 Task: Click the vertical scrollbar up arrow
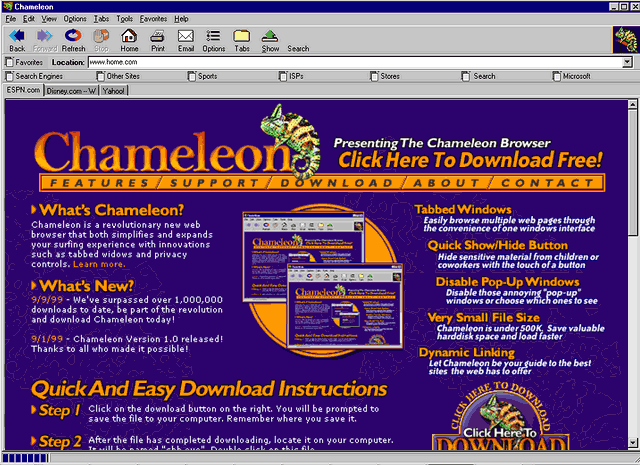pyautogui.click(x=632, y=104)
